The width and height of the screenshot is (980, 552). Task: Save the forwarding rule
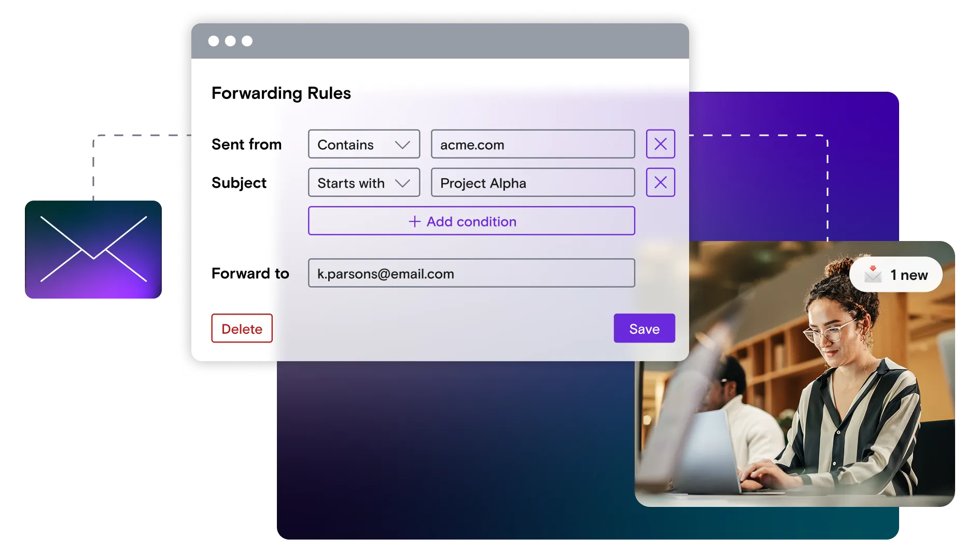[644, 328]
